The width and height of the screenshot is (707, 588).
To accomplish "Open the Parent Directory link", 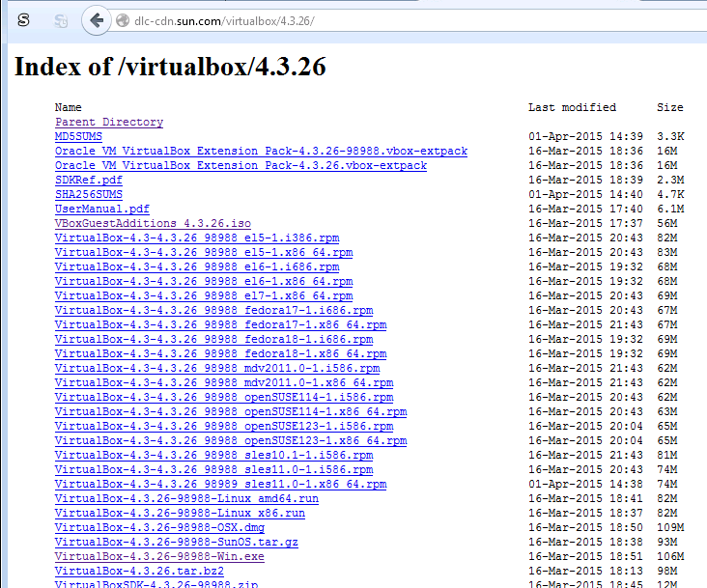I will tap(109, 122).
